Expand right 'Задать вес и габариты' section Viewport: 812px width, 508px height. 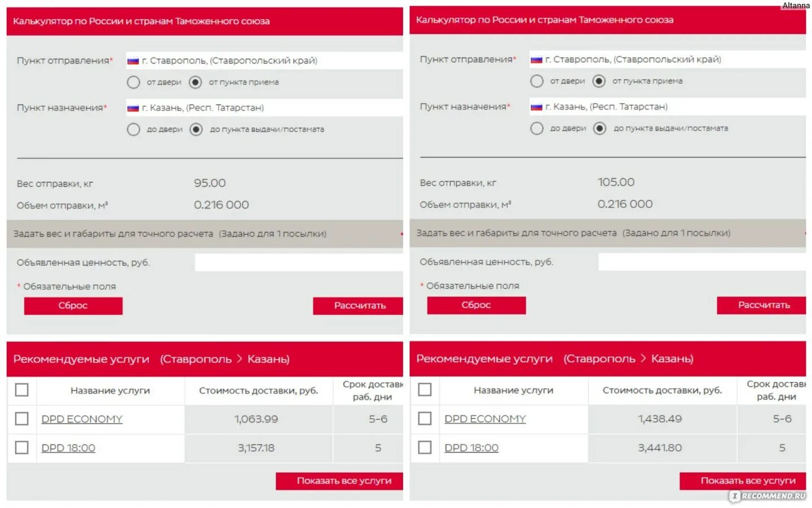tap(572, 233)
